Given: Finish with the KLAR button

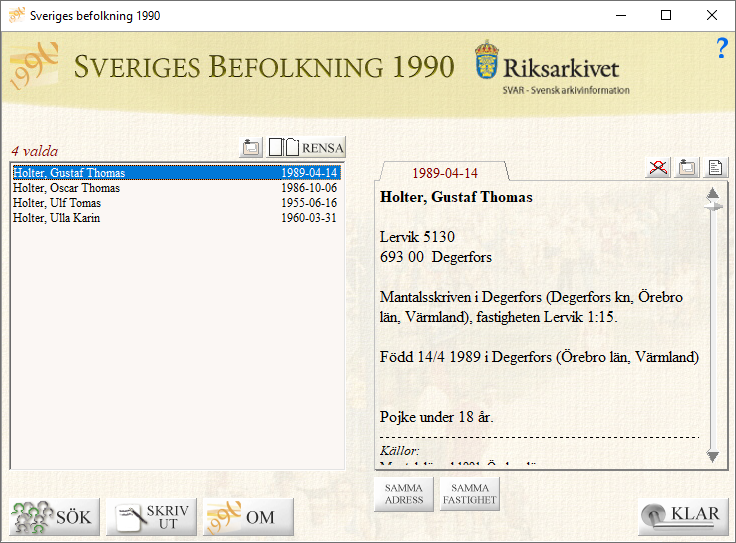Looking at the screenshot, I should [x=683, y=517].
